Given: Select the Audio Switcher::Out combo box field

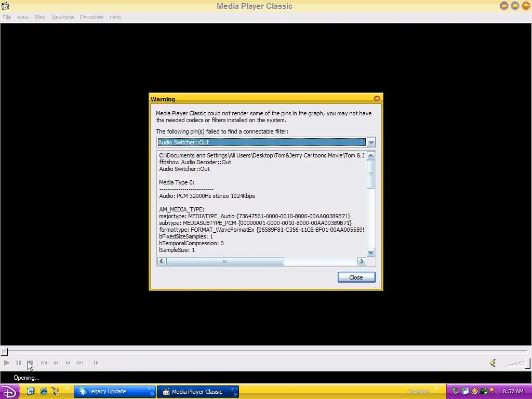Looking at the screenshot, I should coord(262,142).
